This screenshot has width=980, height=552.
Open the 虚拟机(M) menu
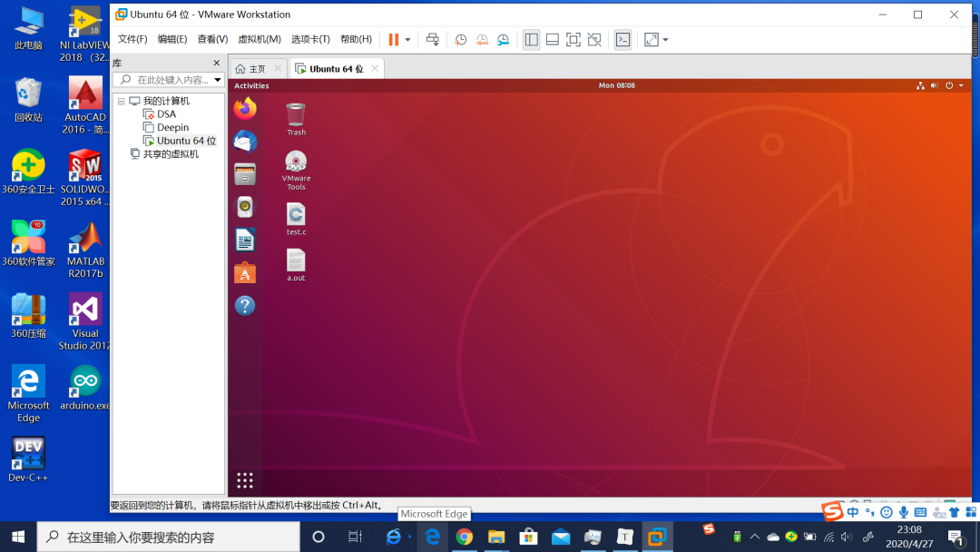point(260,39)
